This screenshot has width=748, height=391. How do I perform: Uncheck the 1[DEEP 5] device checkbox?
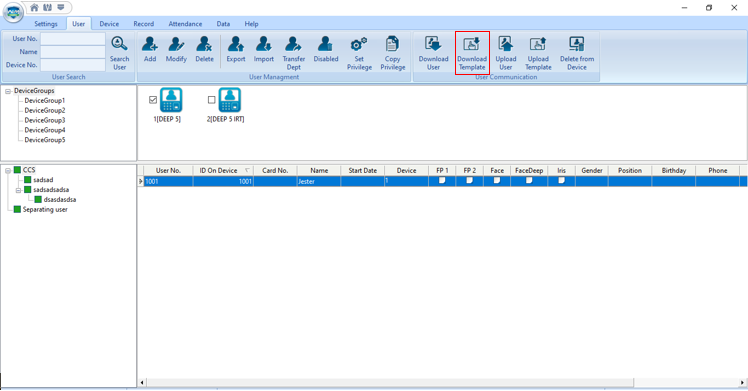coord(153,100)
